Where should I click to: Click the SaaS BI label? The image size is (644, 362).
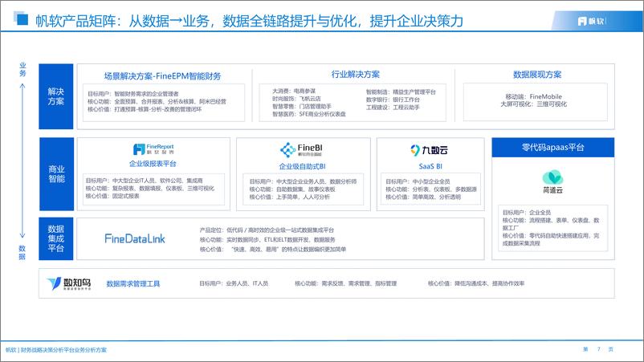[430, 166]
